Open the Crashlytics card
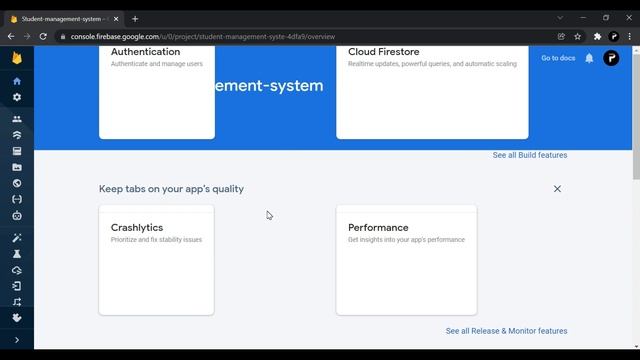640x360 pixels. tap(156, 260)
